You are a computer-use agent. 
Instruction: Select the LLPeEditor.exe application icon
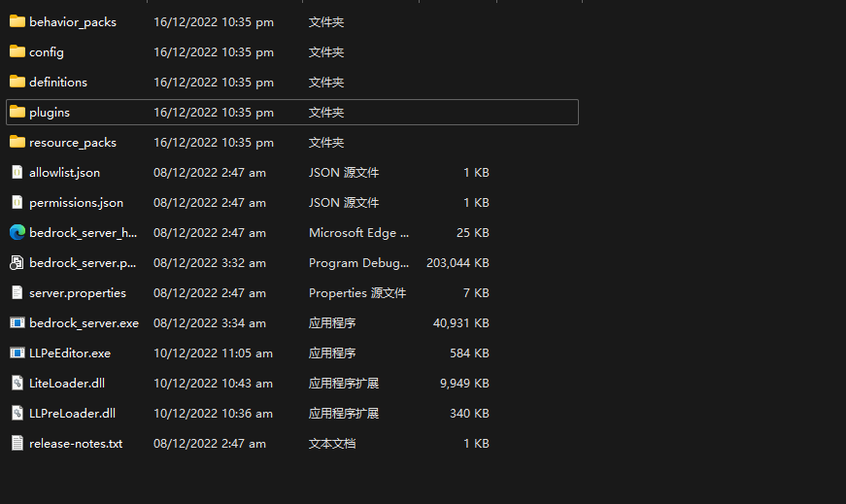pyautogui.click(x=17, y=353)
